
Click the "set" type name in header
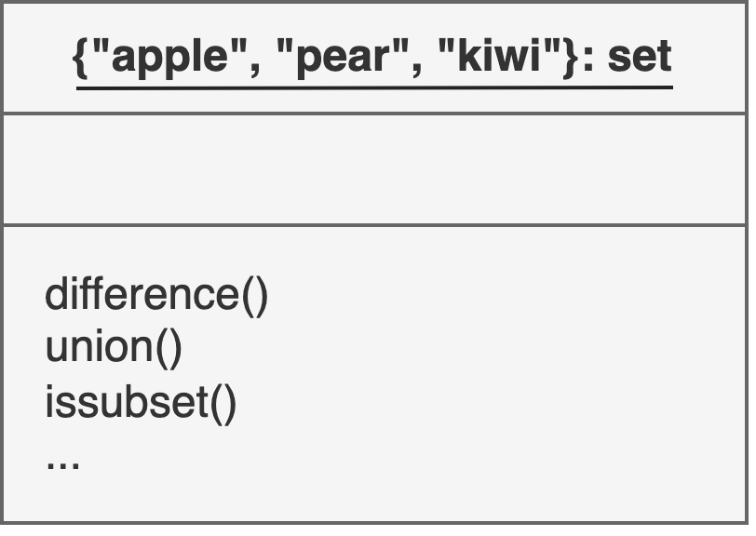click(x=640, y=57)
